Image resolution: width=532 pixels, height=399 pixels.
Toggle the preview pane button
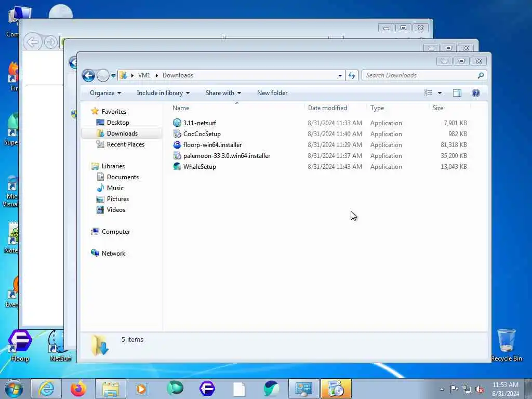457,93
